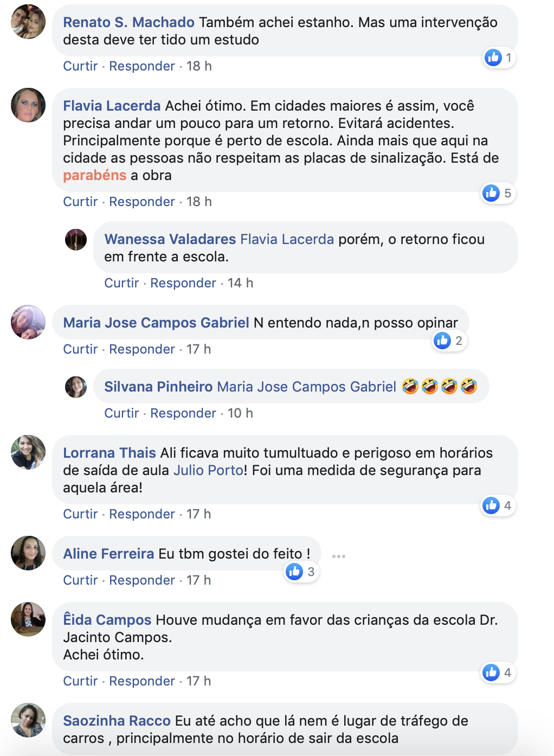
Task: Open the likes icon on Êida Campos's comment
Action: 491,672
